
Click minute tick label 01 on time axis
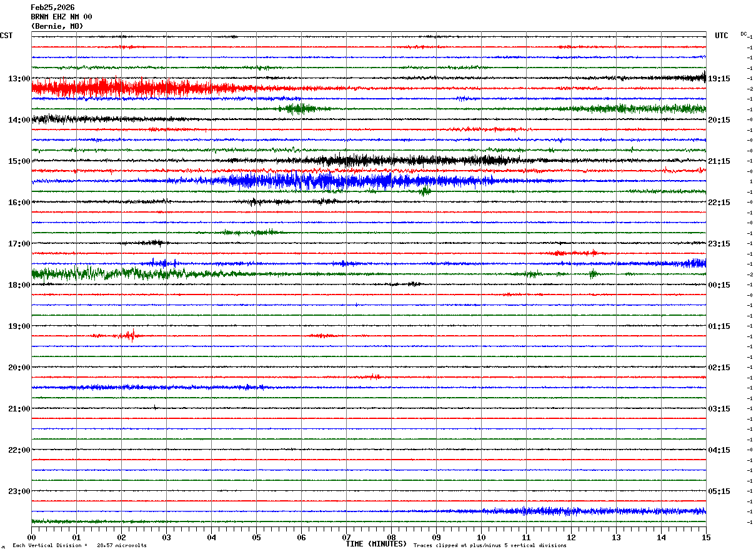coord(76,537)
